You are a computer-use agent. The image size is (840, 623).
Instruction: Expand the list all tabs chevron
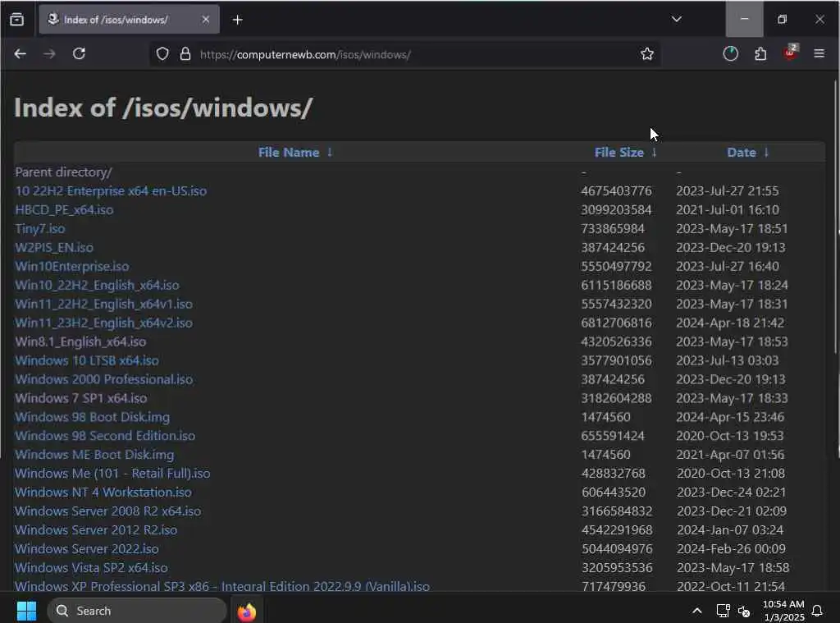677,20
